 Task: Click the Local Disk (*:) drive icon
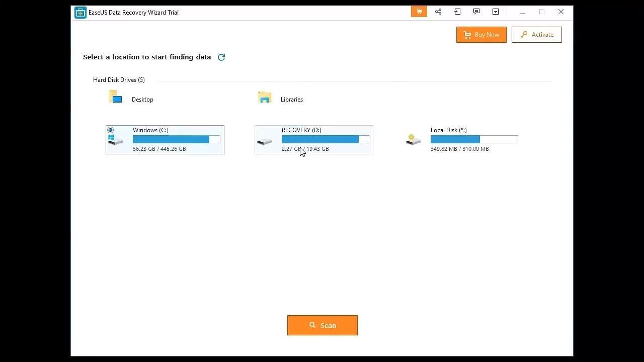coord(413,140)
